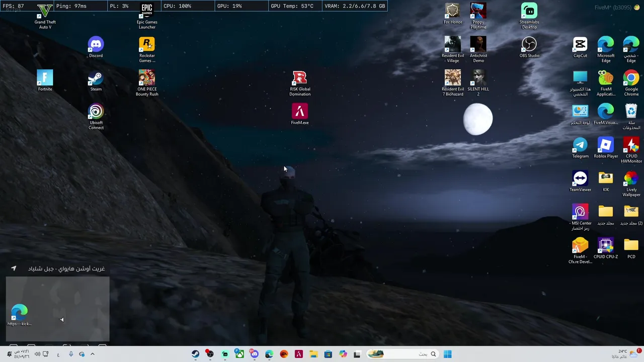The width and height of the screenshot is (644, 362).
Task: Select the FiveM Application Data shortcut
Action: (606, 83)
